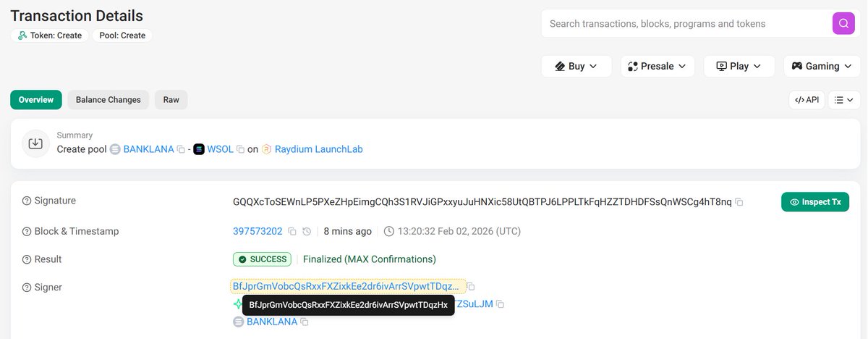Click the green sparkle icon below signer

238,304
